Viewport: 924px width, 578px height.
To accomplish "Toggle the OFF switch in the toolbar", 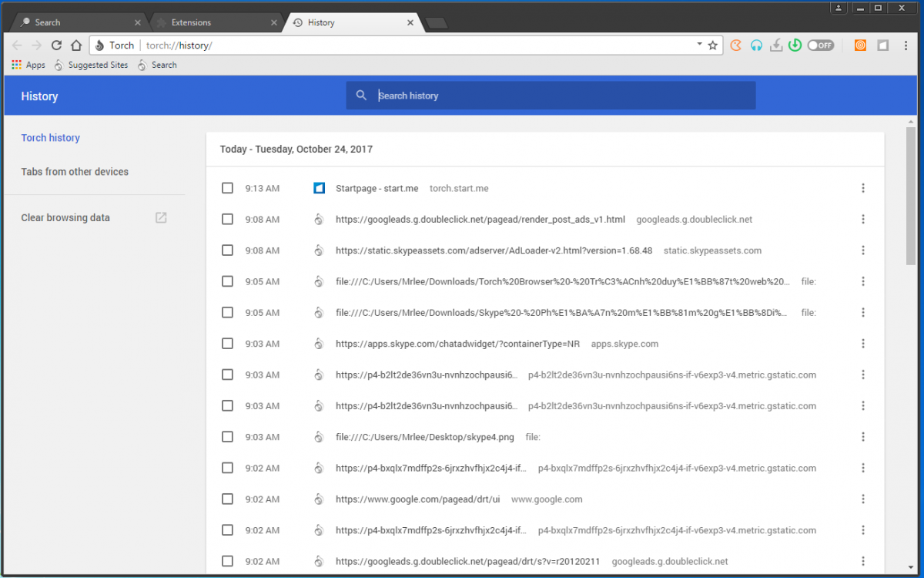I will 820,45.
